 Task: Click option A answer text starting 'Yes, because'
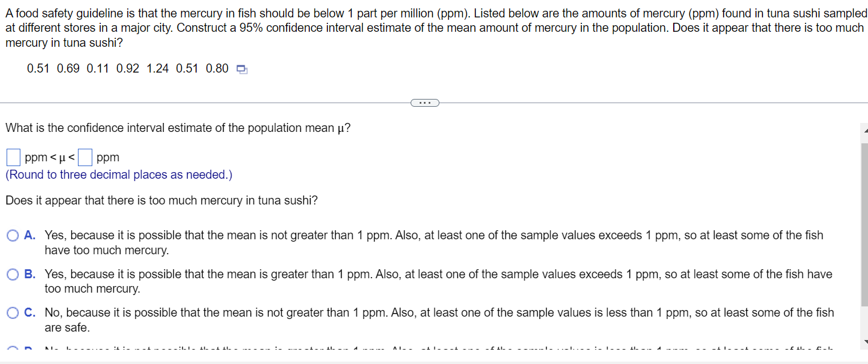pyautogui.click(x=434, y=243)
